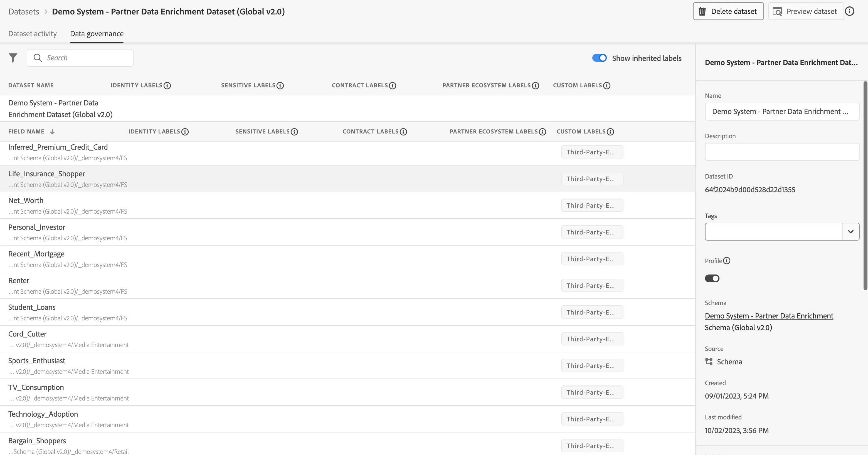Click the Description text field

[x=782, y=152]
